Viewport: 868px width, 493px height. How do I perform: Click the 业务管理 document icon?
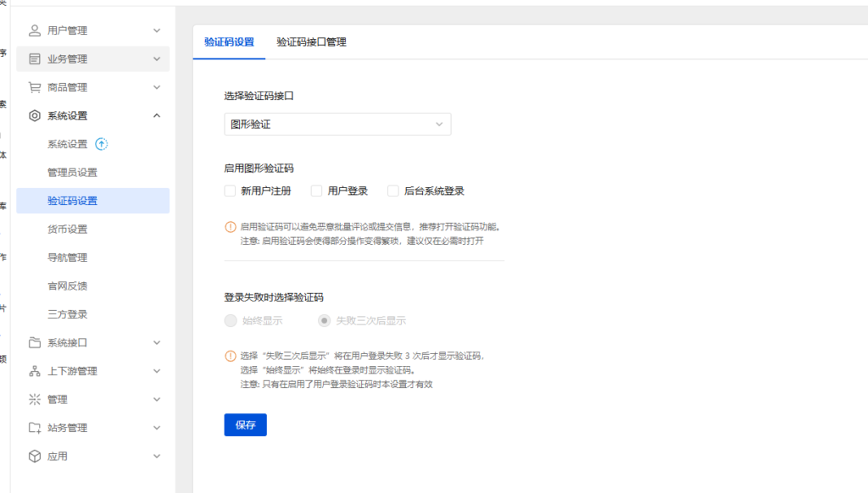(33, 58)
